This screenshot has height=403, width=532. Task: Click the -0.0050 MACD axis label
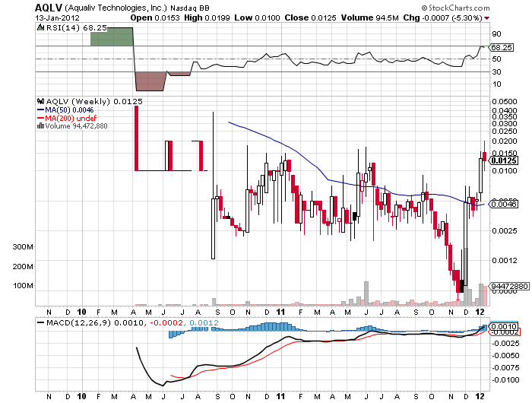click(505, 355)
